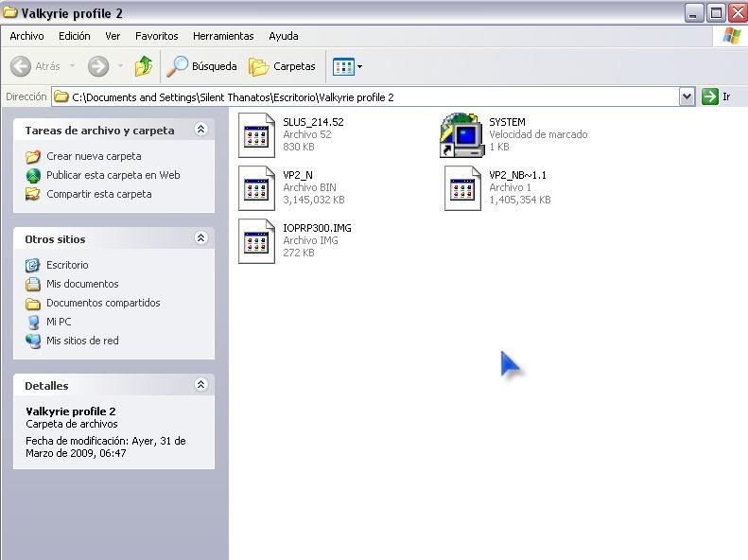Select the SLUS_214.52 file icon
Image resolution: width=748 pixels, height=560 pixels.
coord(256,134)
